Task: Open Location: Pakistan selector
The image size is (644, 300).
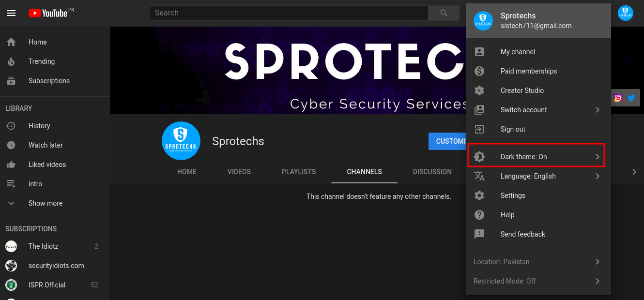Action: click(x=538, y=262)
